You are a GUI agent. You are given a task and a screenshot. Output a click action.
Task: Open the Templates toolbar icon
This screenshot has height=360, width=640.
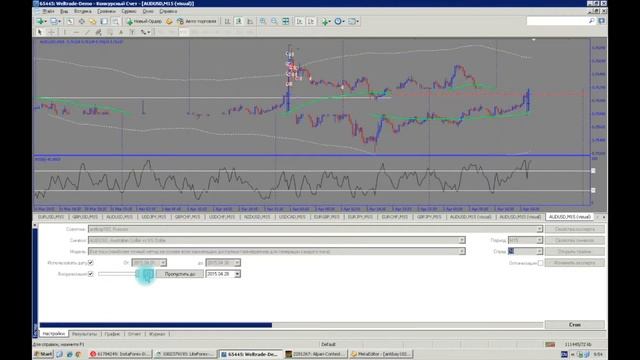point(353,21)
